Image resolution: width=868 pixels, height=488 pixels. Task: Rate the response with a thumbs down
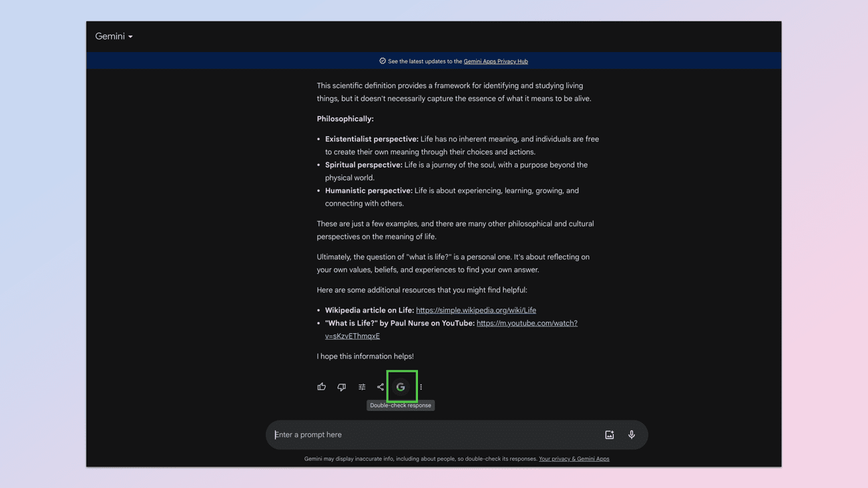point(341,387)
